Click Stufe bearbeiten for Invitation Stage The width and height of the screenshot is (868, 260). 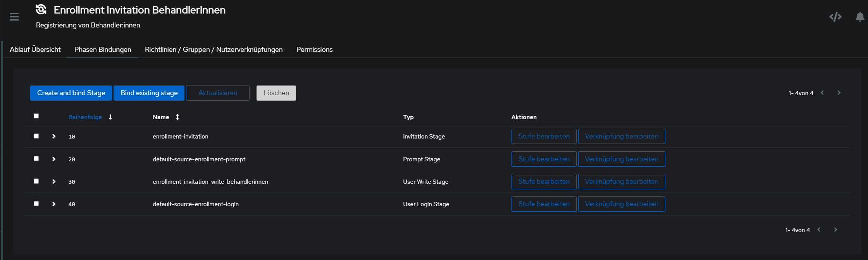pyautogui.click(x=544, y=137)
